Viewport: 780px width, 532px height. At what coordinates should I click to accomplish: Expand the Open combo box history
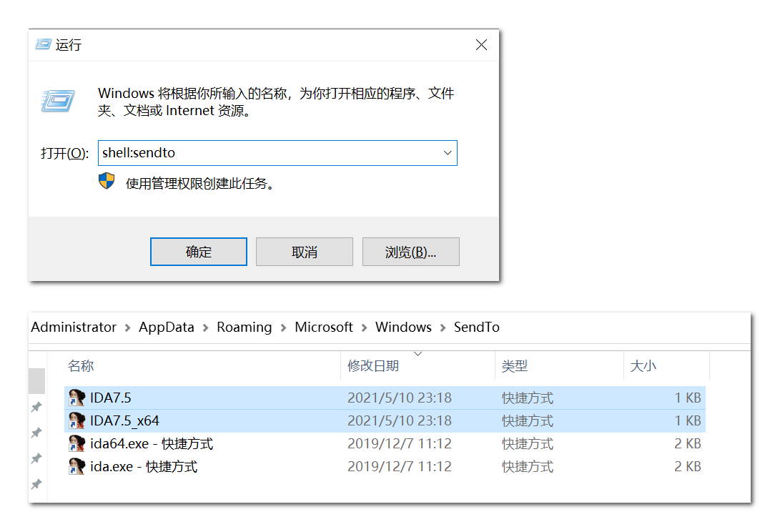click(448, 153)
